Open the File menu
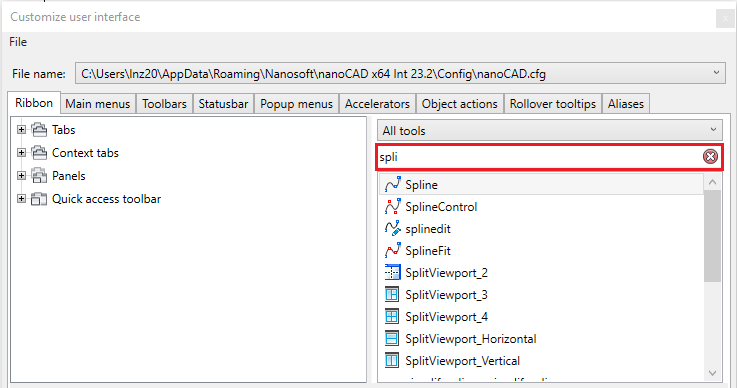Screen dimensions: 737x388 coord(18,42)
